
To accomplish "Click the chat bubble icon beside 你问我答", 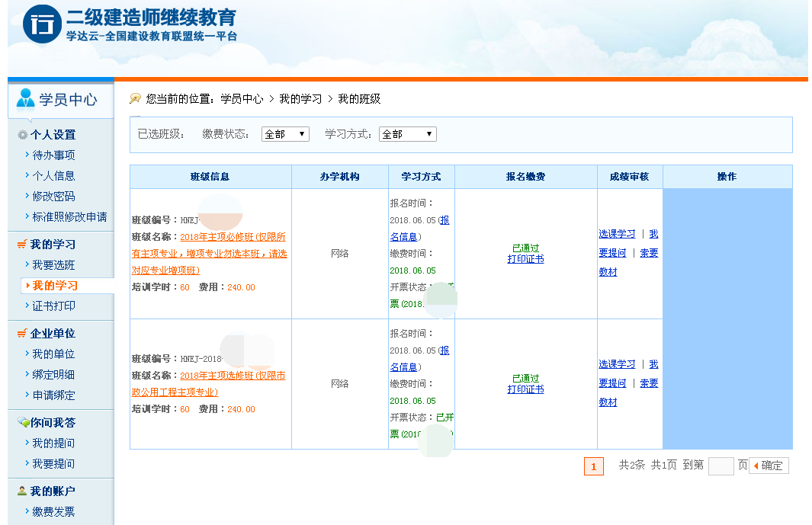I will [23, 423].
